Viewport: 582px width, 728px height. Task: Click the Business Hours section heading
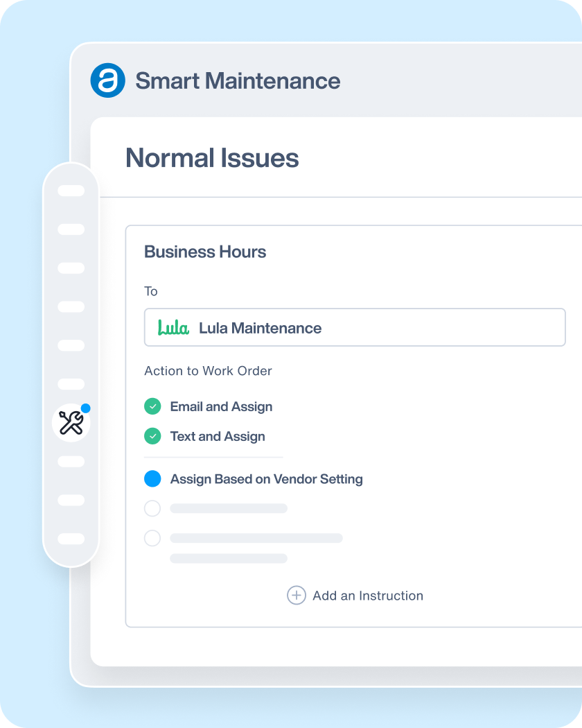point(205,252)
